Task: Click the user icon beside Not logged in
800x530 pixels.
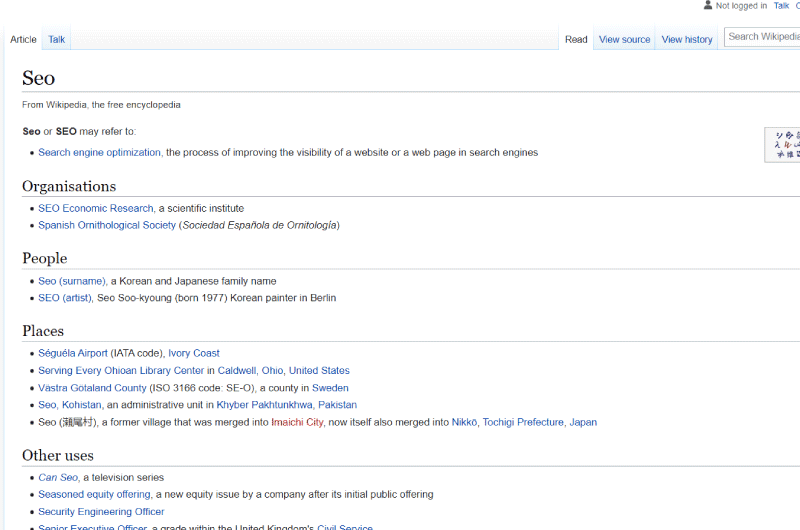Action: pyautogui.click(x=708, y=5)
